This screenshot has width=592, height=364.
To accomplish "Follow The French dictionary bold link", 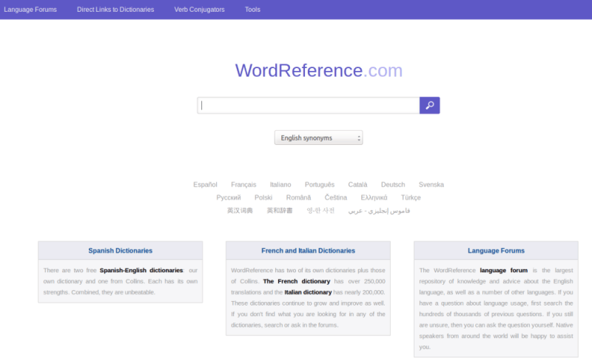I will pos(297,281).
